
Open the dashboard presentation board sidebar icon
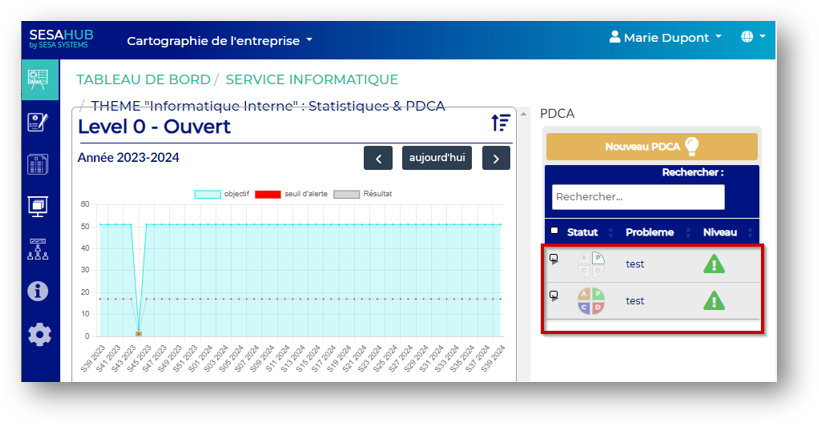coord(39,79)
